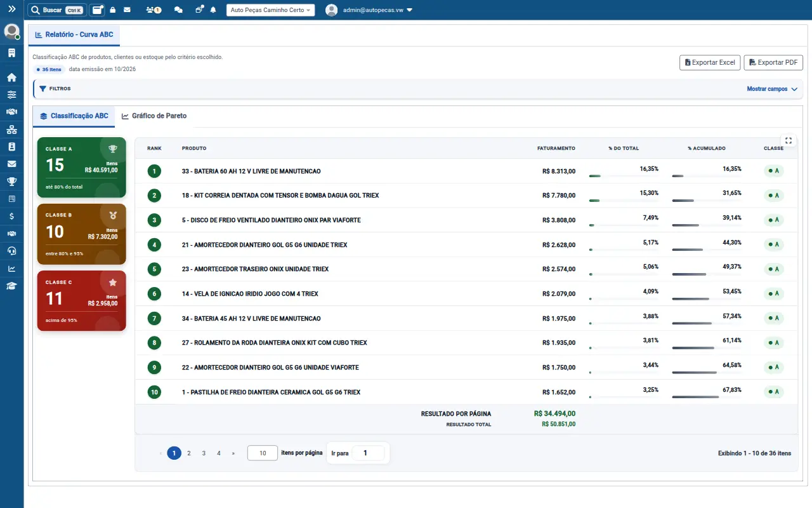The width and height of the screenshot is (812, 508).
Task: Click the % ACUMULADO column header
Action: pyautogui.click(x=707, y=149)
